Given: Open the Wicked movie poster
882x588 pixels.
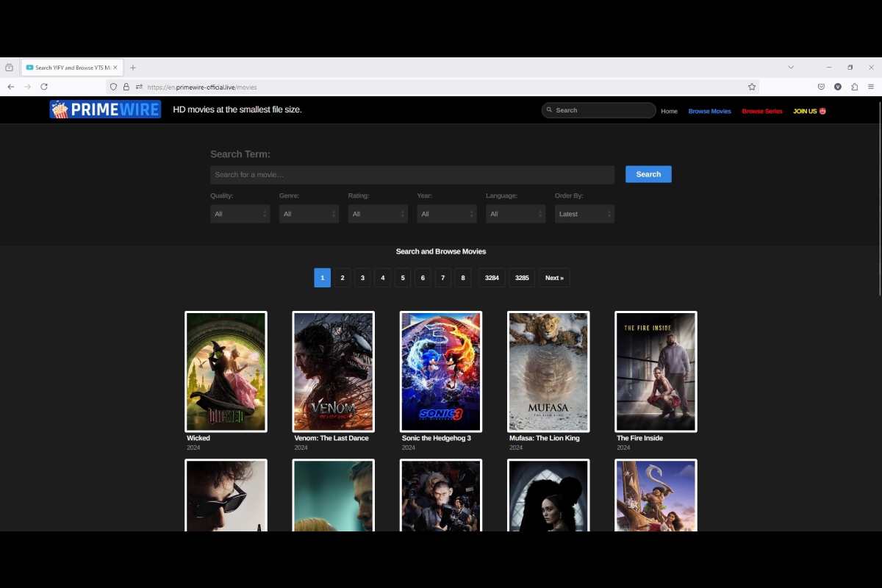Looking at the screenshot, I should click(x=226, y=371).
